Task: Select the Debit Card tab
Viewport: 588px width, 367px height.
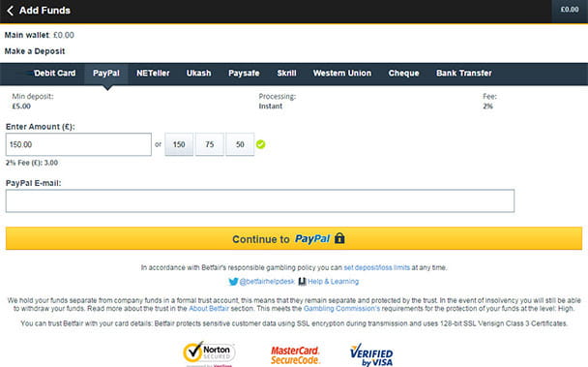Action: click(55, 74)
